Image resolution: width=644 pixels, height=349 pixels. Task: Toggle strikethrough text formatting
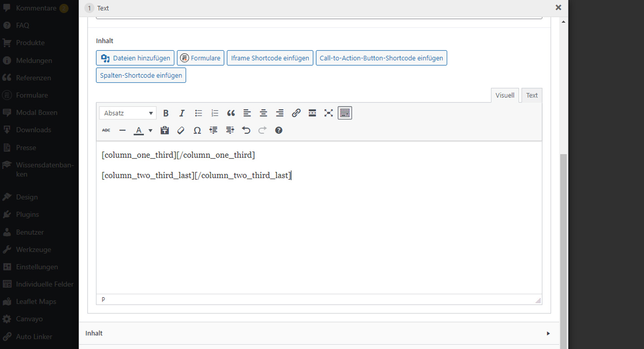coord(106,130)
